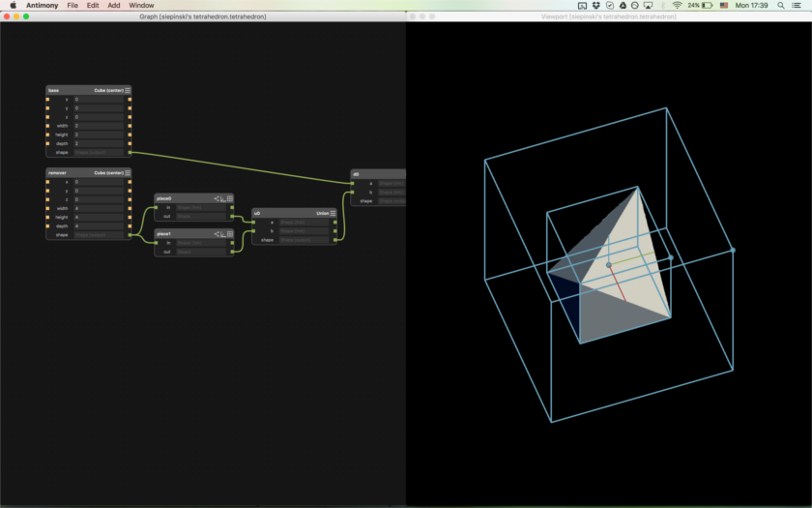Open the Apple menu

coord(13,5)
